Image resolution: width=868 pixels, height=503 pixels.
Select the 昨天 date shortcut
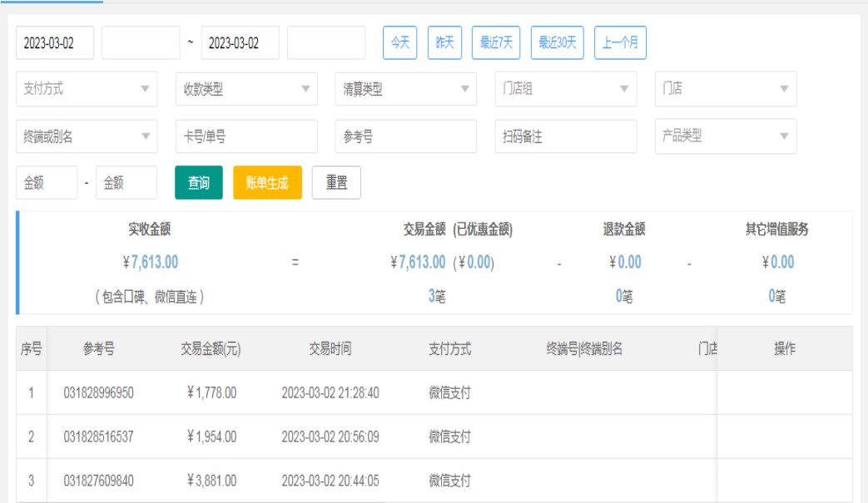pyautogui.click(x=444, y=43)
